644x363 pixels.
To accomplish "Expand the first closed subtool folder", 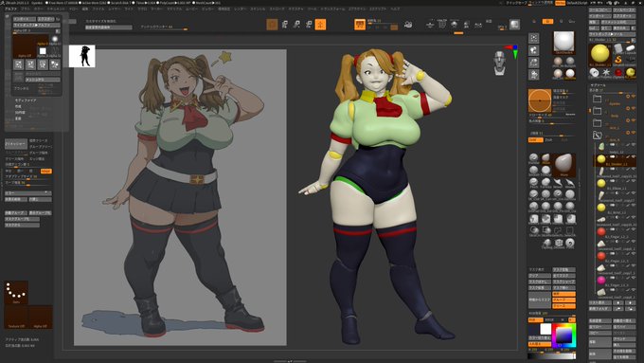I will point(598,99).
